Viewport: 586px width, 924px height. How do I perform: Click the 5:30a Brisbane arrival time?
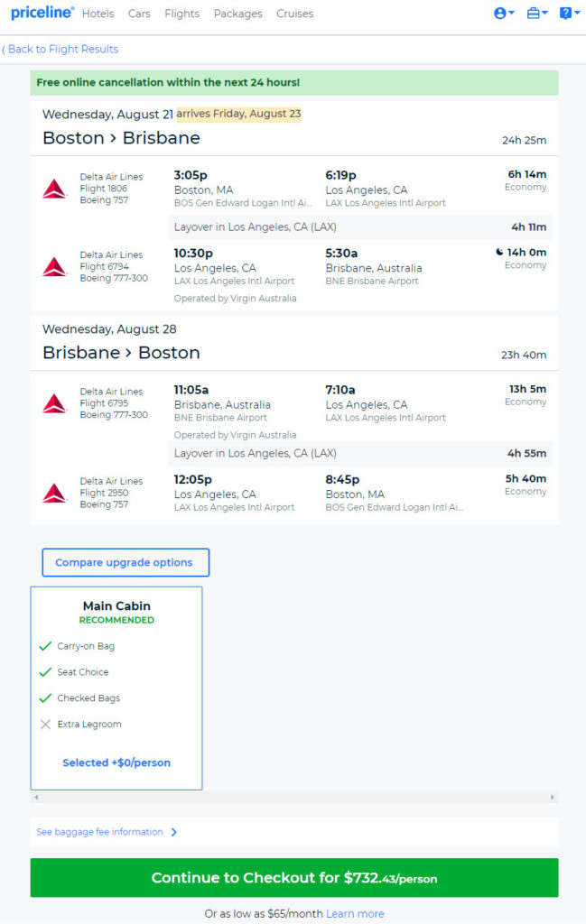click(341, 253)
